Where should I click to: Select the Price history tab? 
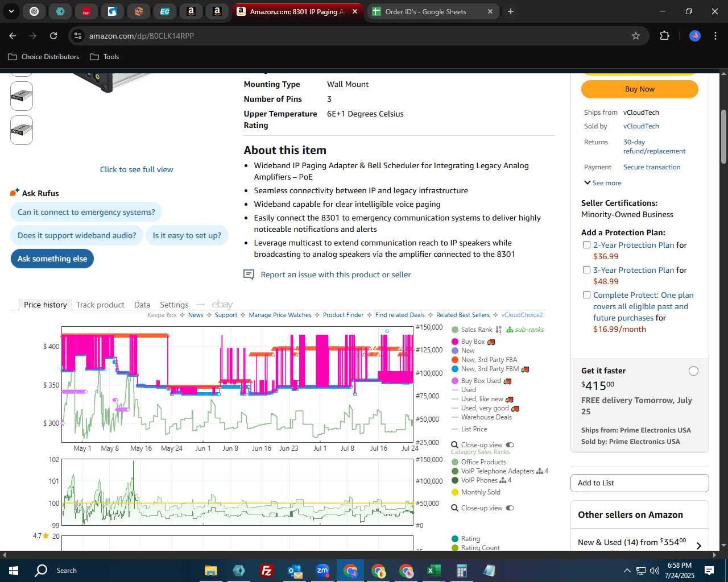point(45,305)
